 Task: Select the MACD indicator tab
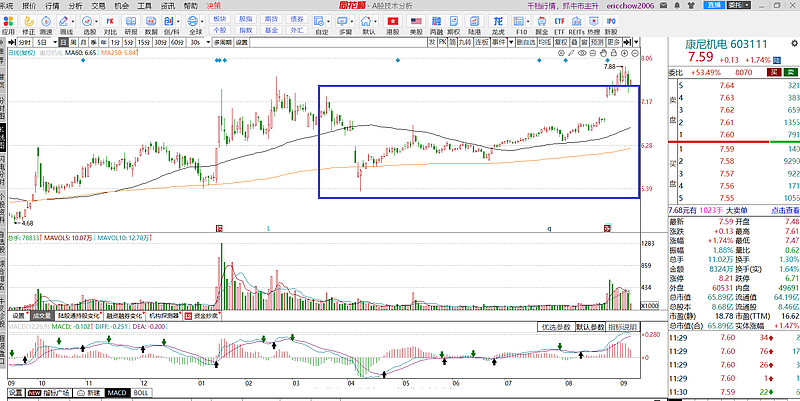[x=115, y=395]
